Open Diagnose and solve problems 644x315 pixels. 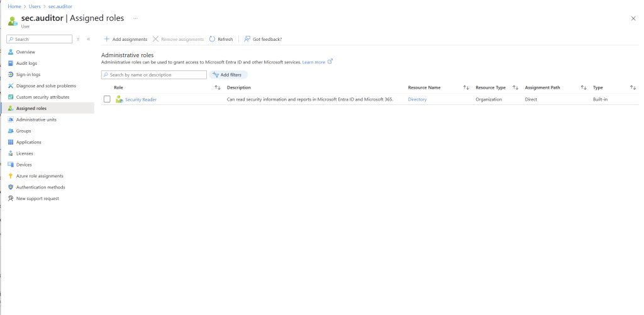tap(46, 86)
